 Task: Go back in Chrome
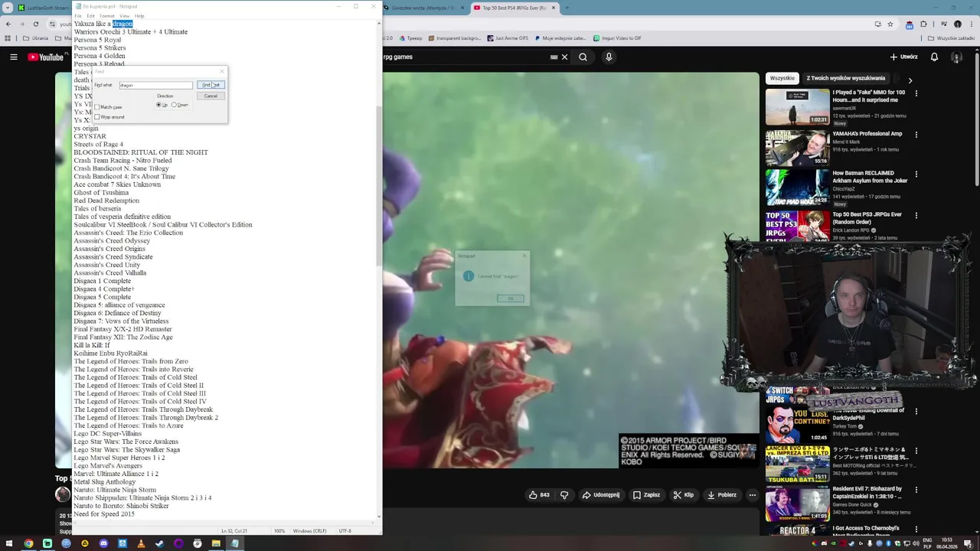click(8, 24)
